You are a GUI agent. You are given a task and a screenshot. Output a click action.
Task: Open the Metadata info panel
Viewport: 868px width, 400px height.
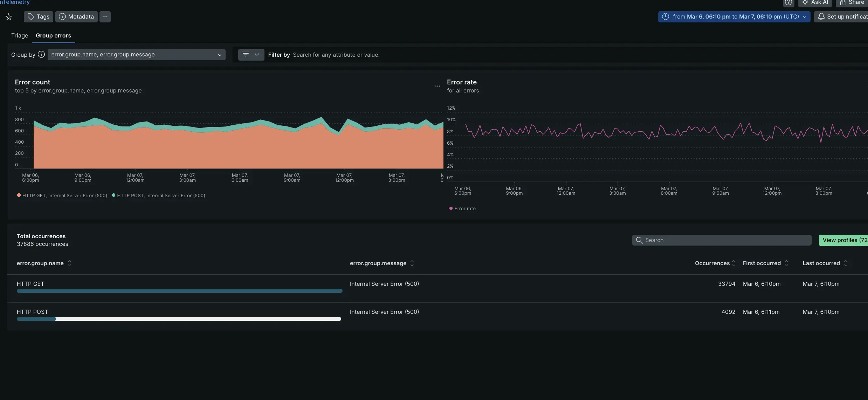click(76, 17)
